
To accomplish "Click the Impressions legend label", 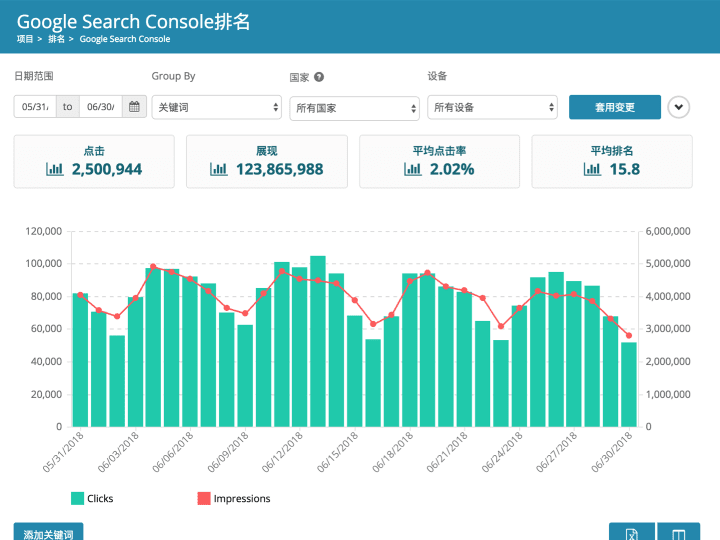I will (x=242, y=499).
